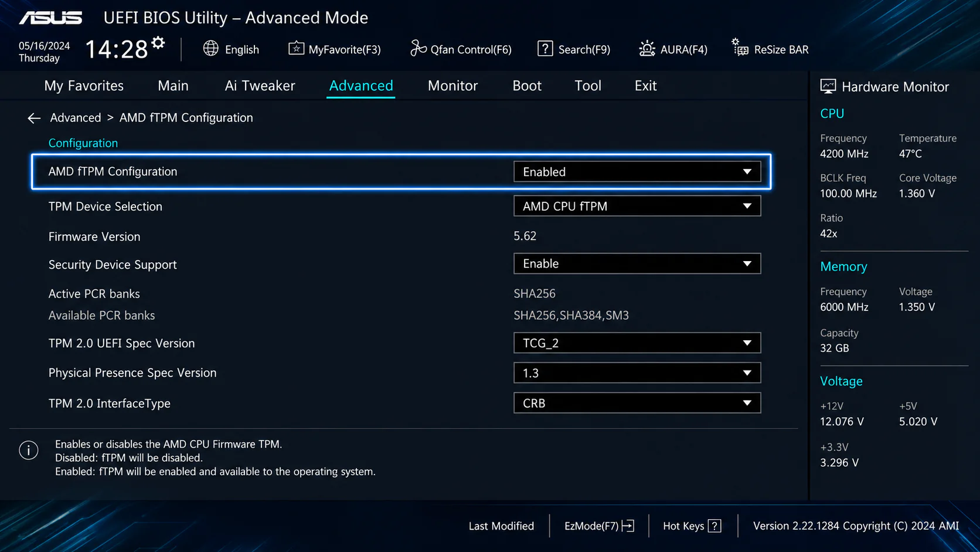Screen dimensions: 980x552
Task: Click CPU temperature 47°C value
Action: click(911, 154)
